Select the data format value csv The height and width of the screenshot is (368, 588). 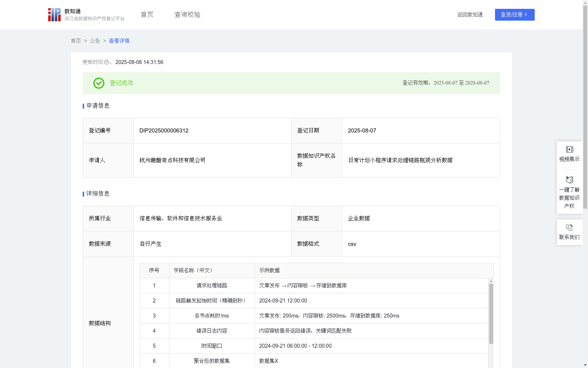(x=352, y=244)
